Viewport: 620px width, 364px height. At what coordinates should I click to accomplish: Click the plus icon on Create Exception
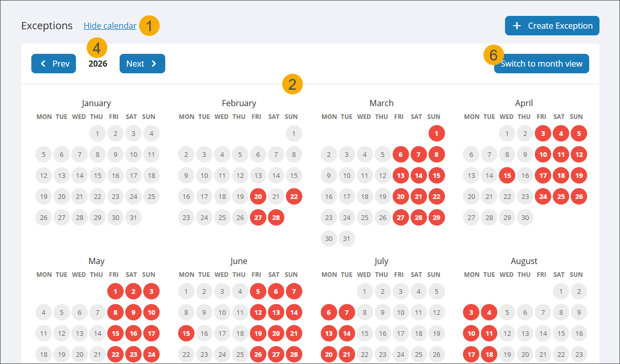(517, 26)
